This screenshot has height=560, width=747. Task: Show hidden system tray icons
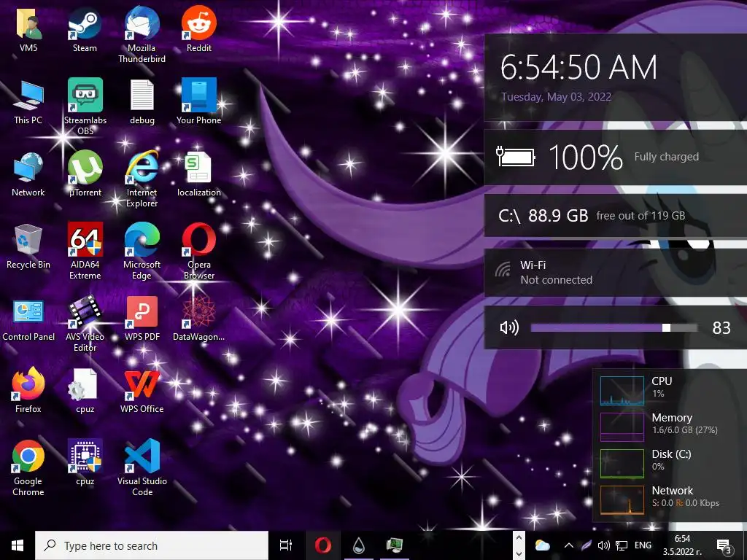pos(568,545)
